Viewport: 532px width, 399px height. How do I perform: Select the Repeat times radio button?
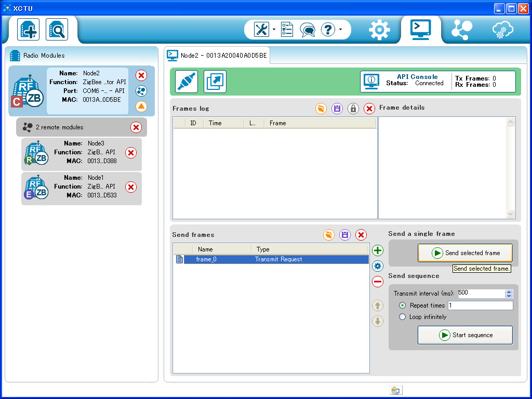coord(403,305)
